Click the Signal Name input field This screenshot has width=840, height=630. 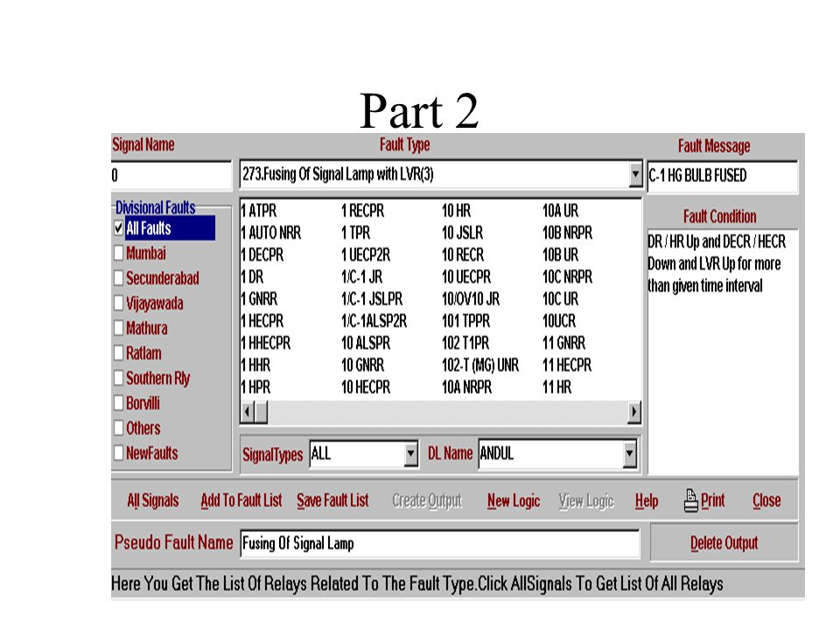tap(171, 176)
